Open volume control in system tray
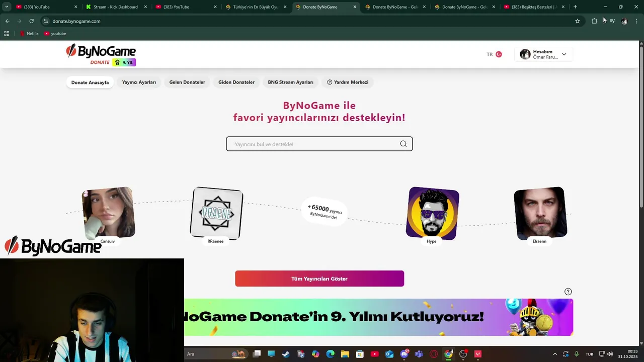Screen dimensions: 644x362 (x=610, y=354)
